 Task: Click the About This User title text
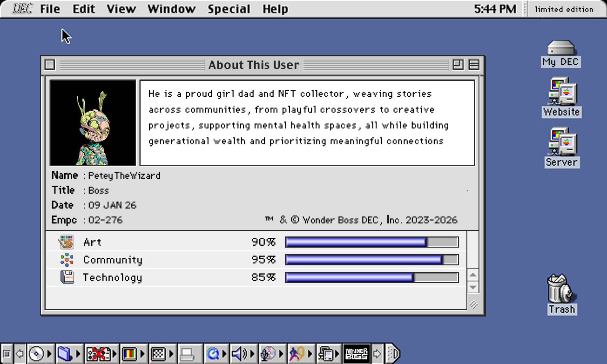pos(254,65)
